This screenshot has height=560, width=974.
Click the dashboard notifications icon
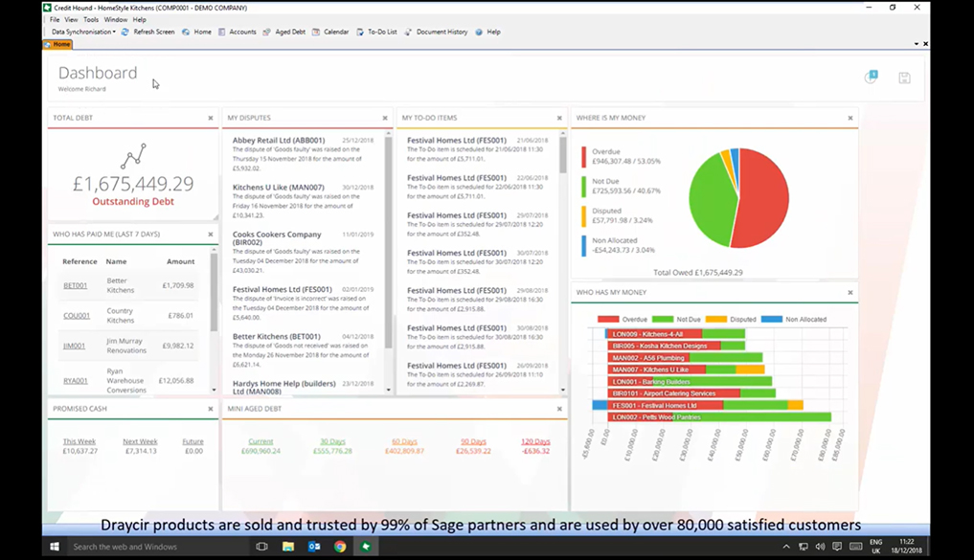click(871, 77)
